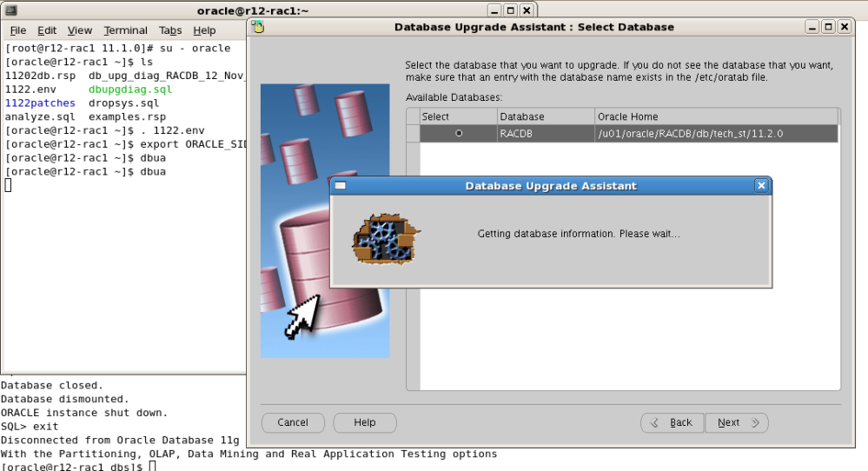
Task: Minimize the oracle terminal window
Action: point(494,10)
